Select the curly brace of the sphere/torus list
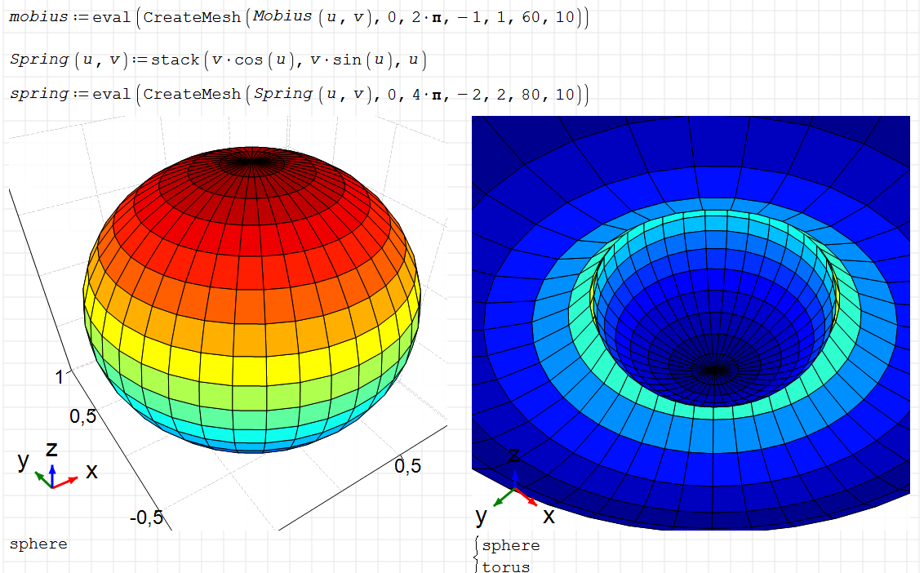Image resolution: width=924 pixels, height=573 pixels. [476, 553]
